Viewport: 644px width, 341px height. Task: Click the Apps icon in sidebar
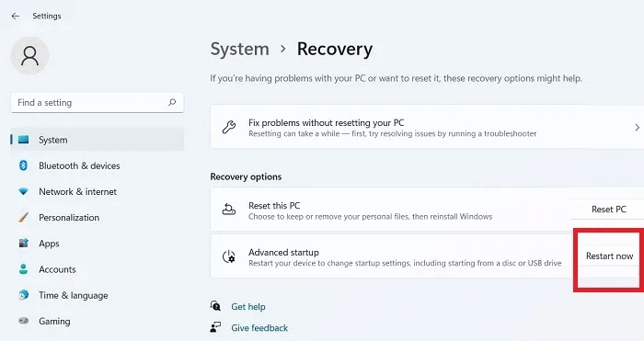[x=23, y=243]
